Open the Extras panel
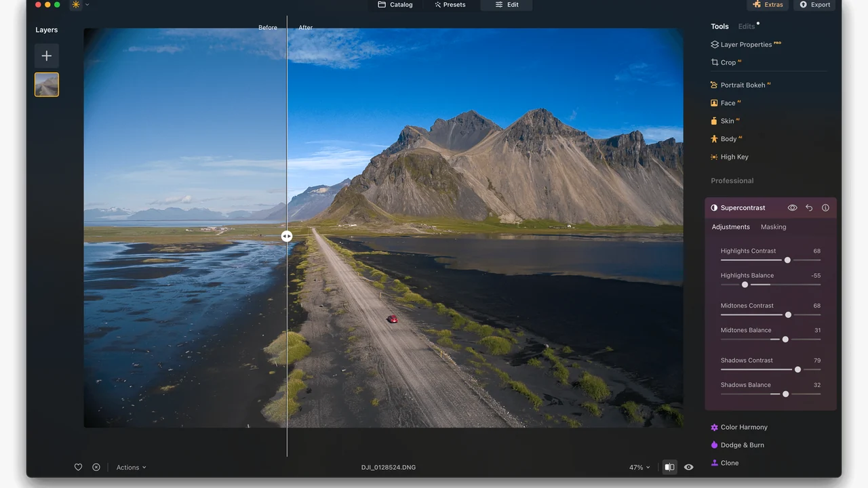Screen dimensions: 868x488 pos(768,5)
